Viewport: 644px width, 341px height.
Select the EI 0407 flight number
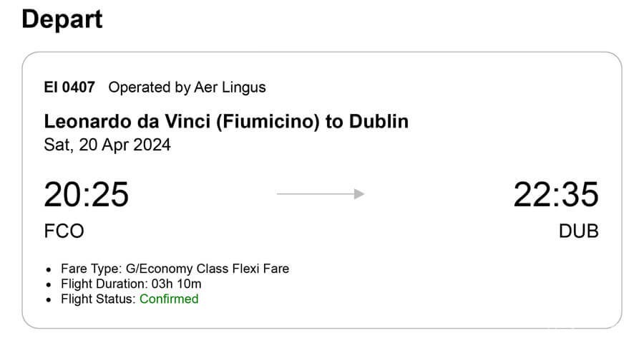69,87
